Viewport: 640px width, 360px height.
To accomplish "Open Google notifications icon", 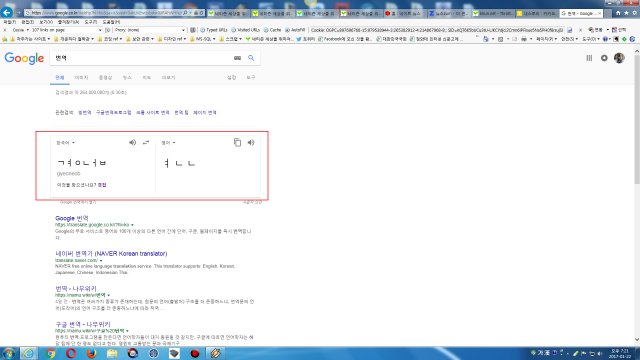I will pyautogui.click(x=604, y=58).
